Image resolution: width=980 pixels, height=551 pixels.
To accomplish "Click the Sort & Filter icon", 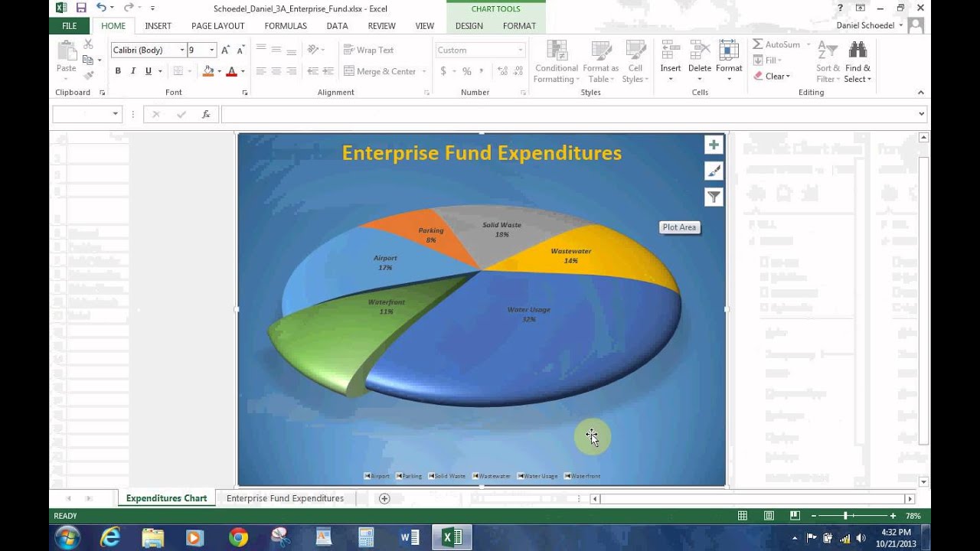I will pos(828,51).
